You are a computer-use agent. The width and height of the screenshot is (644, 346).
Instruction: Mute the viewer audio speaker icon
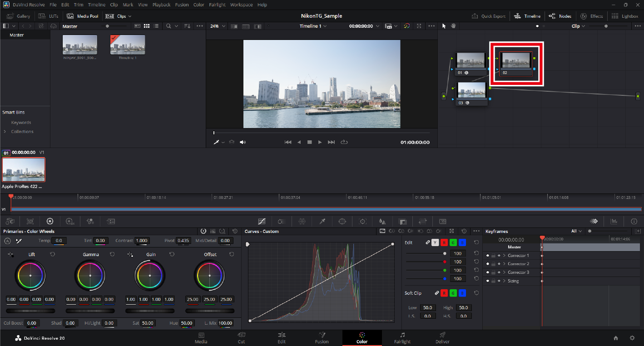coord(243,142)
